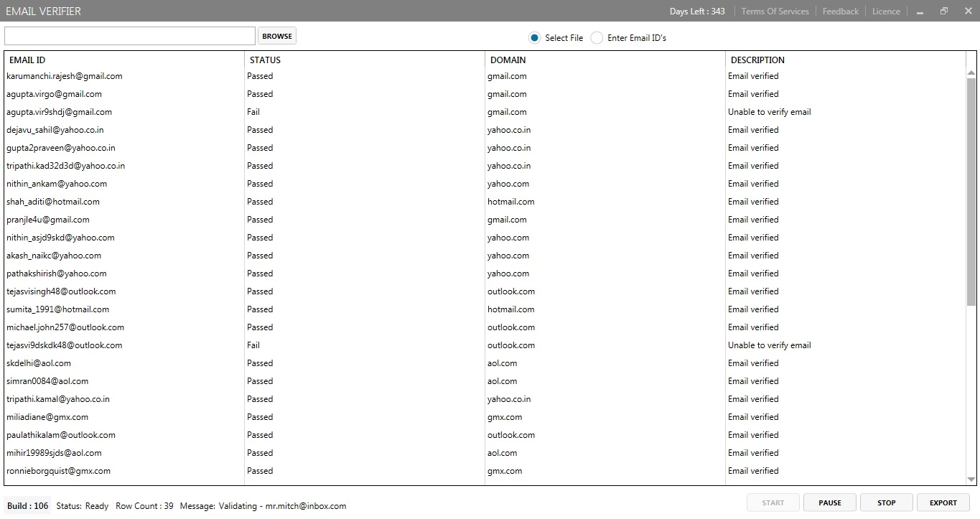Choose the 'Enter Email ID's' radio option
This screenshot has width=980, height=519.
tap(597, 38)
